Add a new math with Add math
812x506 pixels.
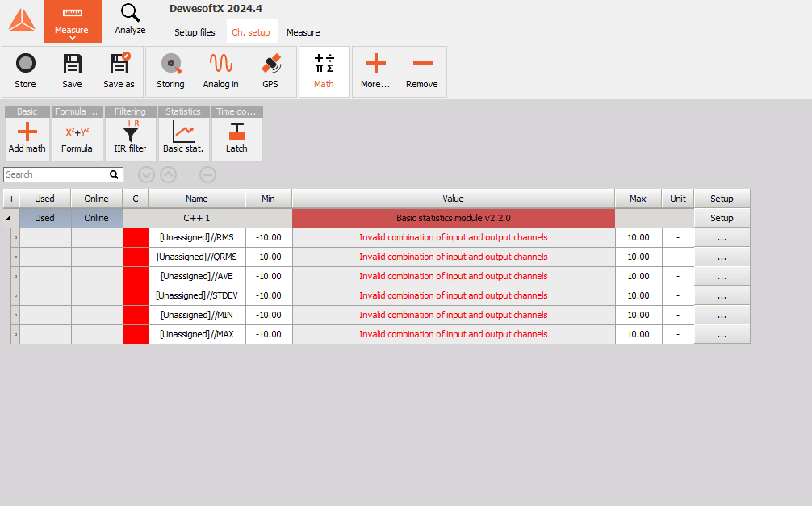27,139
